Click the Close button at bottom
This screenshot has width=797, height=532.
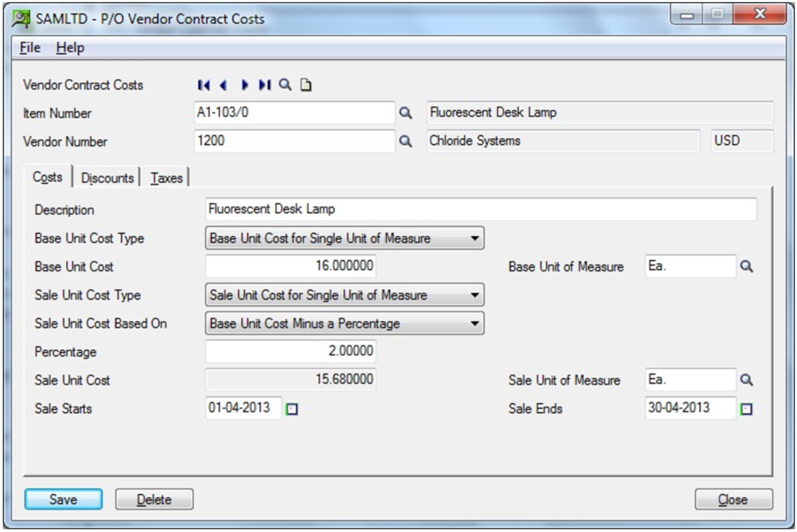[x=734, y=499]
